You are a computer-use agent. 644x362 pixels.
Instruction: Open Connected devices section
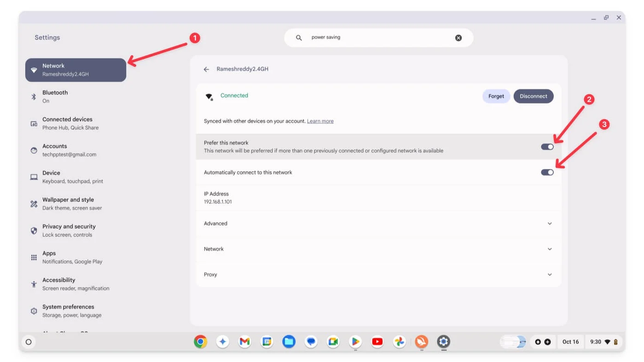[x=75, y=123]
